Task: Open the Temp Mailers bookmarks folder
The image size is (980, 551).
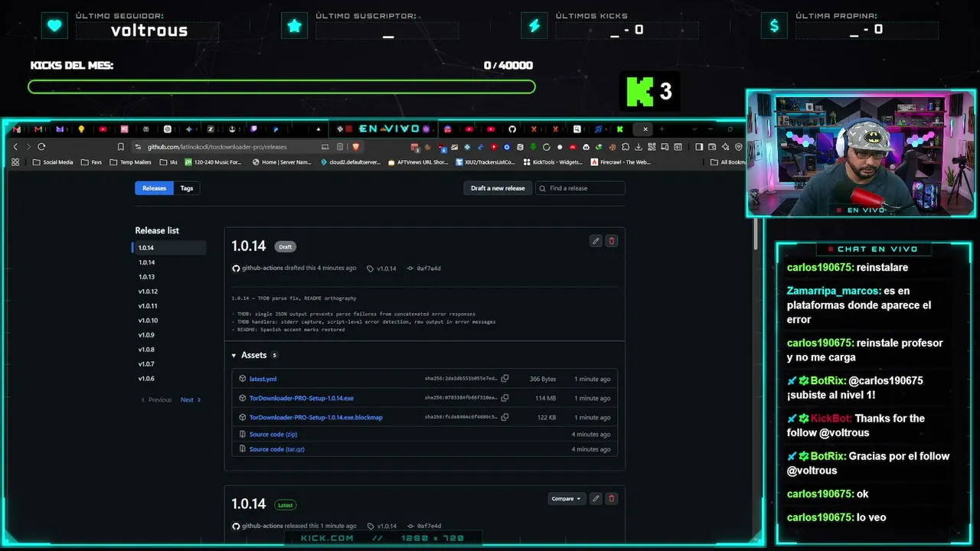Action: point(130,162)
